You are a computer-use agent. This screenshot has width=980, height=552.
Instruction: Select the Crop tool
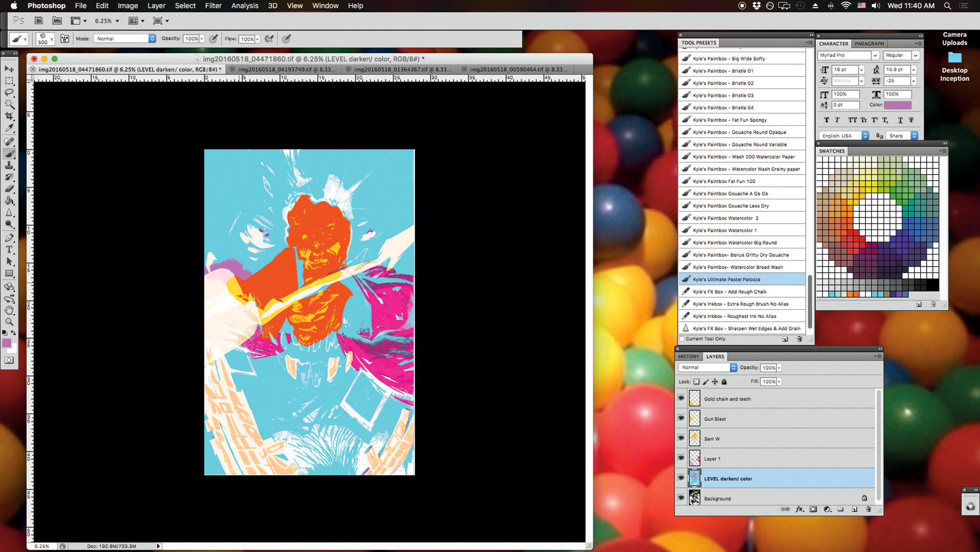click(9, 116)
